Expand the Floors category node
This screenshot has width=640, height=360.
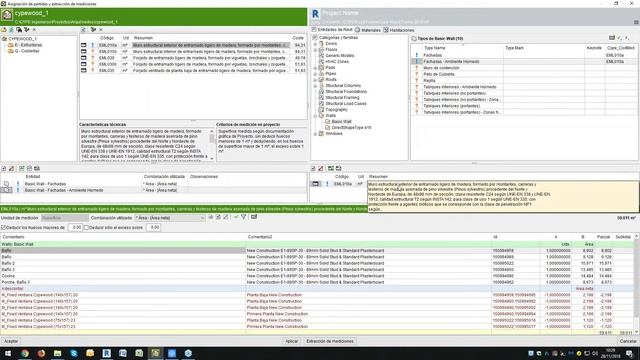(x=315, y=50)
